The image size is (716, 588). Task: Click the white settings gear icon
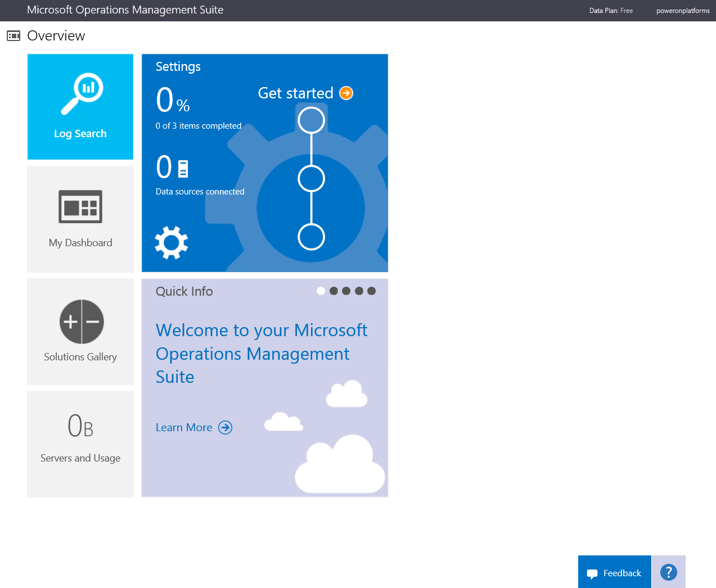point(172,243)
